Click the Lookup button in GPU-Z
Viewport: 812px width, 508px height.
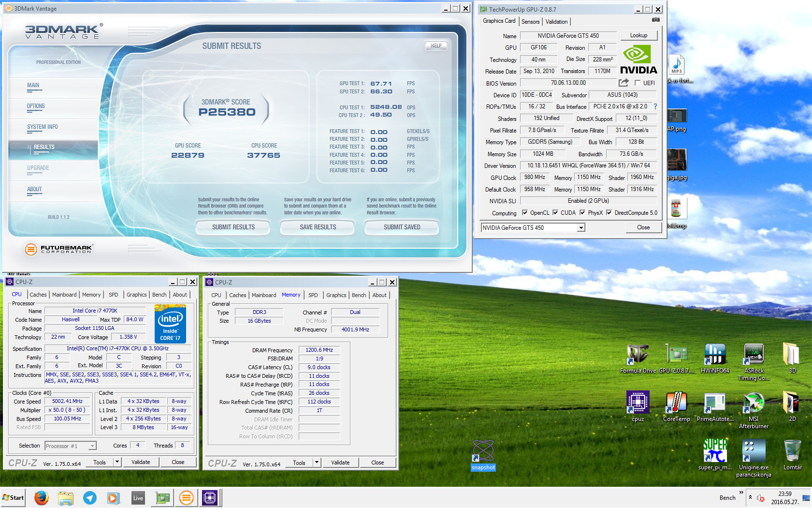click(x=638, y=35)
